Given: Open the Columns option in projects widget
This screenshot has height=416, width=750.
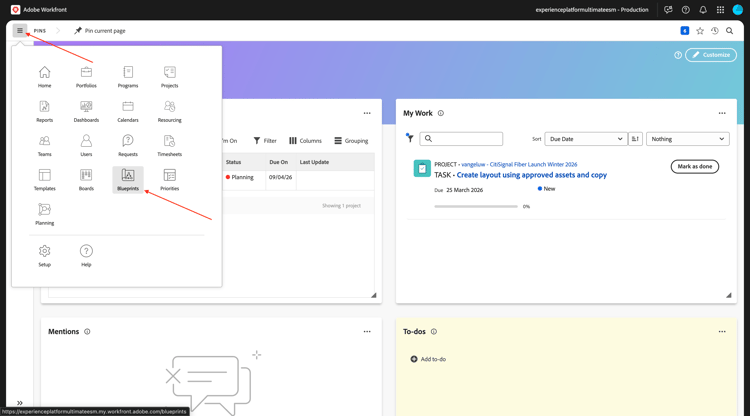Looking at the screenshot, I should 305,141.
